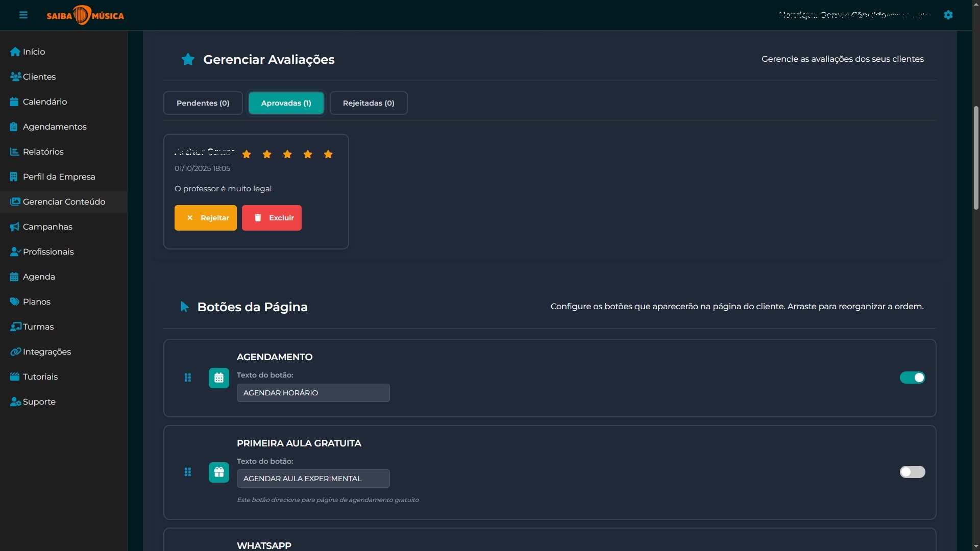Screen dimensions: 980x551
Task: Grab the drag handle of AGENDAMENTO row
Action: [x=188, y=378]
